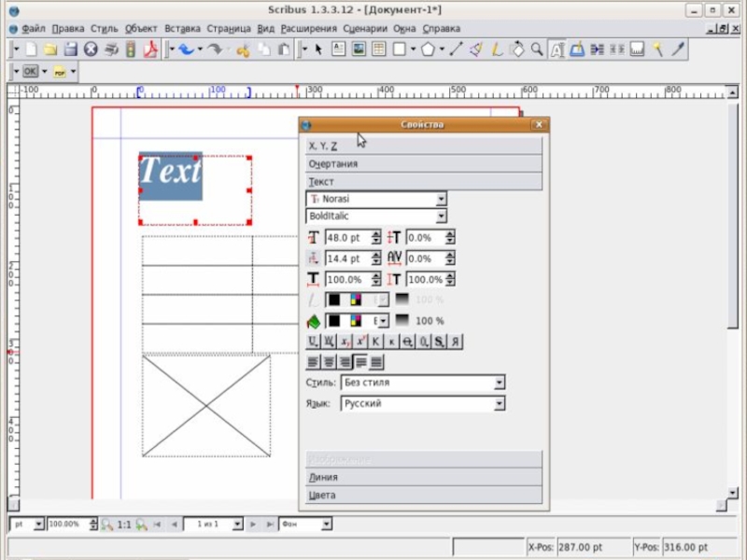Viewport: 747px width, 560px height.
Task: Toggle Underline Words Only style button
Action: click(329, 342)
